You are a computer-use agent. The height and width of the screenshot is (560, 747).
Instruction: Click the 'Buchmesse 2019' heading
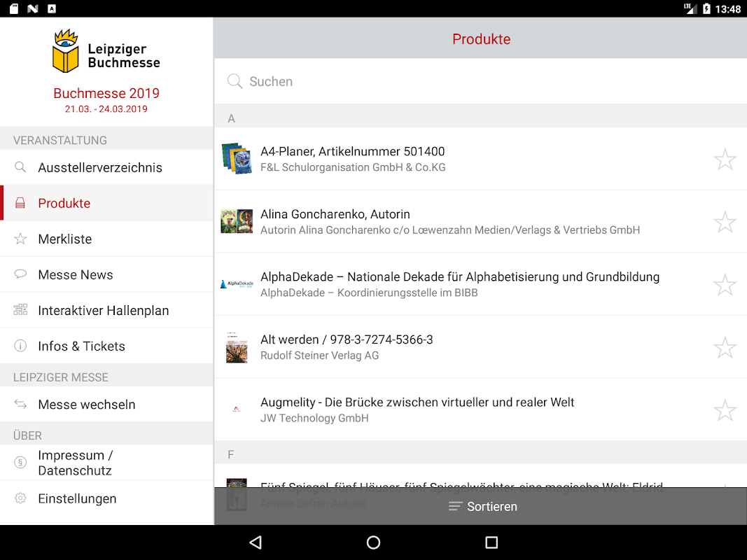[x=106, y=93]
